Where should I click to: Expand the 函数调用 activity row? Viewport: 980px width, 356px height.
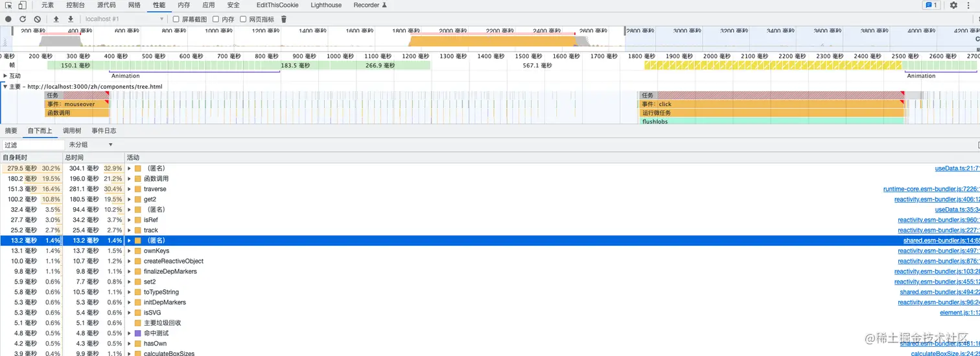pos(129,179)
